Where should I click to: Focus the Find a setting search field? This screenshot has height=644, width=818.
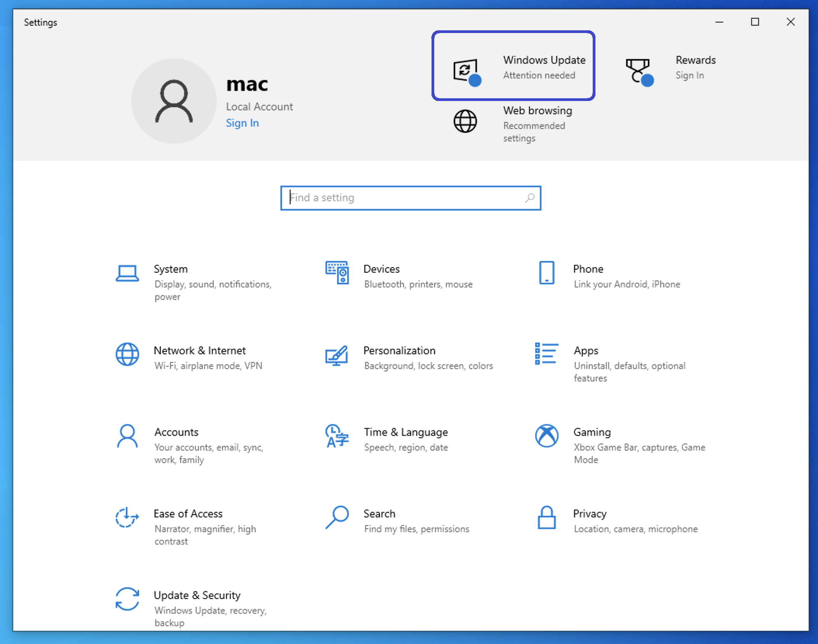point(411,198)
